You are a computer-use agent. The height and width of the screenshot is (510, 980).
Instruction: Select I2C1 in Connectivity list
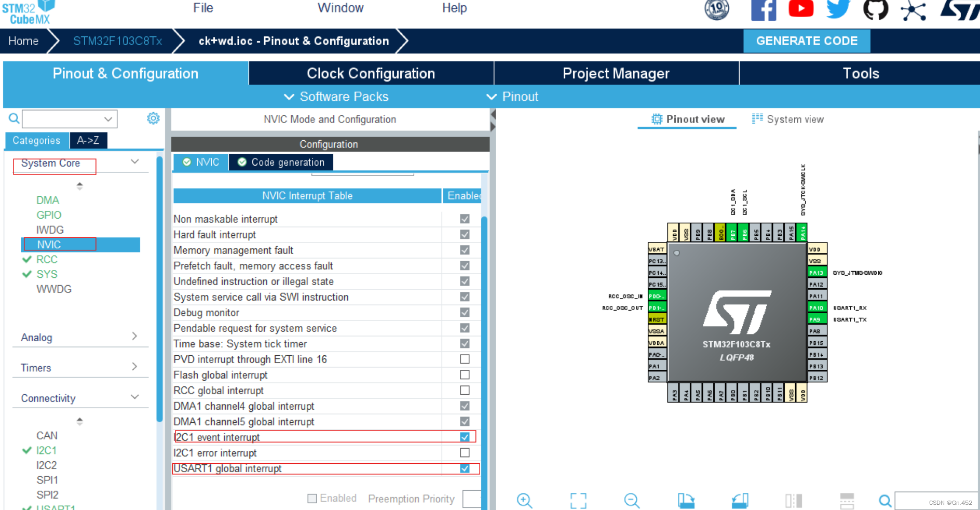tap(46, 450)
